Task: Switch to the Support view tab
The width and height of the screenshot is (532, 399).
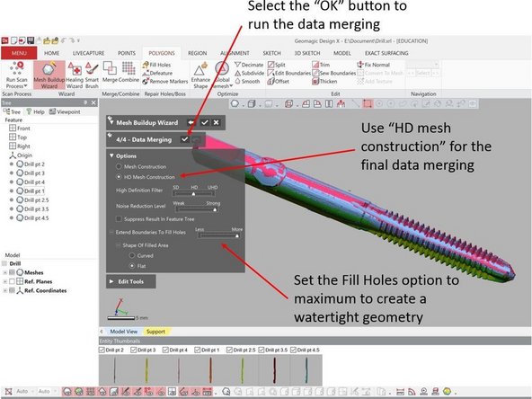Action: click(155, 332)
